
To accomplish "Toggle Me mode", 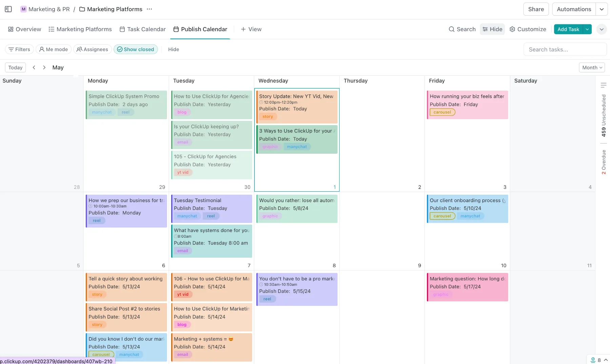I will coord(54,49).
